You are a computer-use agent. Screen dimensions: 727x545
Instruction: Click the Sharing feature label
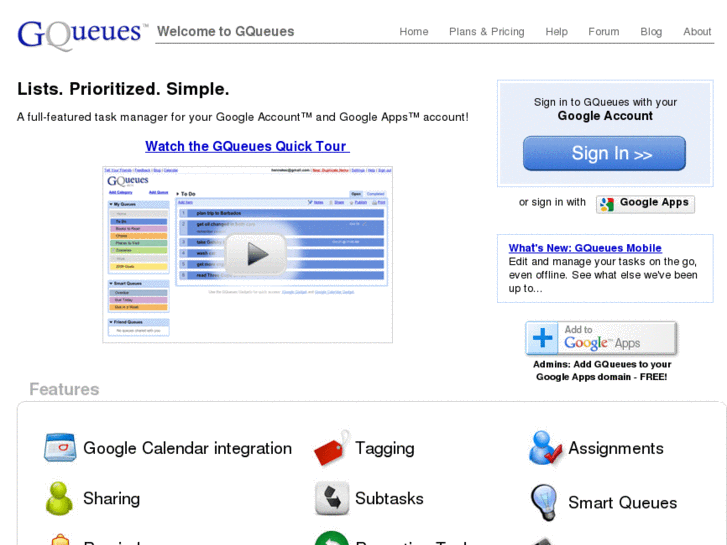click(x=111, y=499)
